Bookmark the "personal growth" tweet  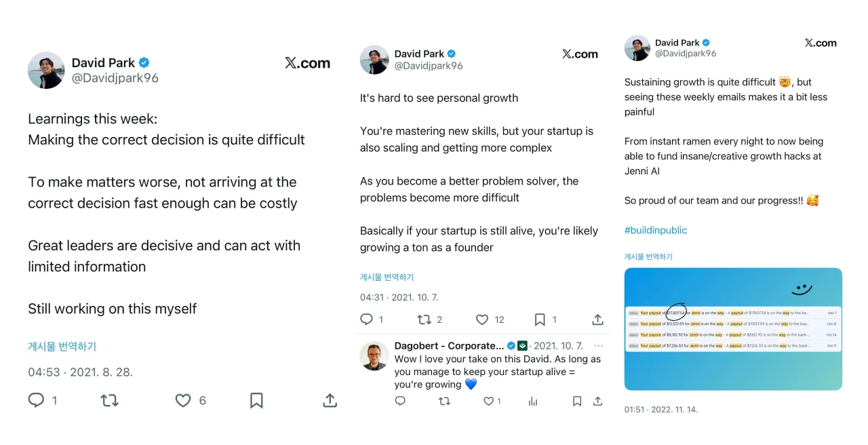coord(540,320)
